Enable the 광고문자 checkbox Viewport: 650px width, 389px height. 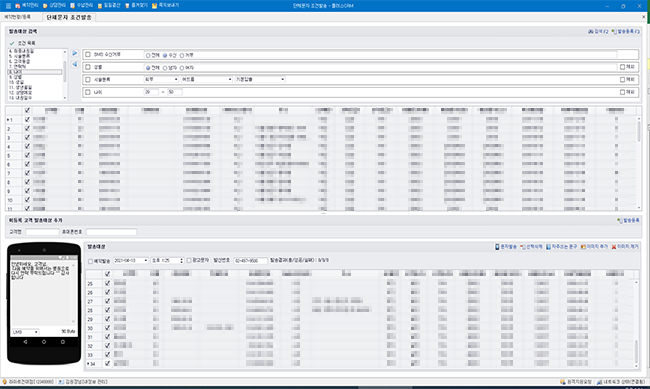tap(189, 260)
